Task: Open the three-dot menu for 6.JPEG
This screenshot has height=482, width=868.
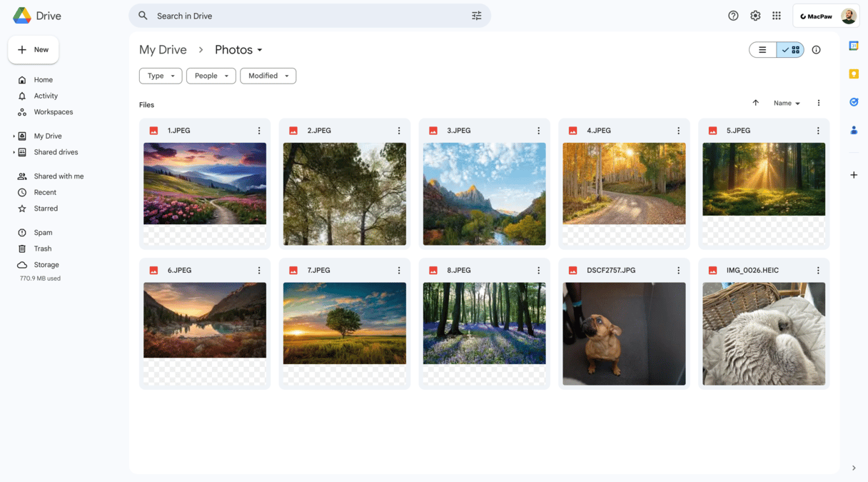Action: [x=259, y=271]
